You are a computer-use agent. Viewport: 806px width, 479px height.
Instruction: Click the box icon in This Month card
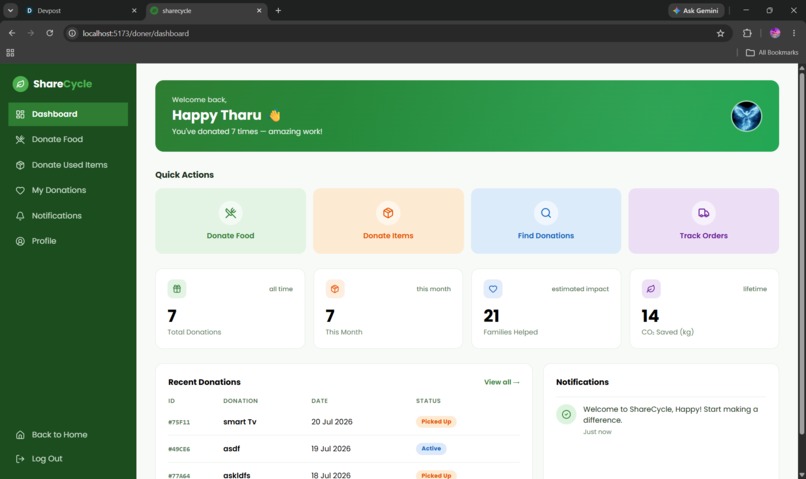(x=335, y=289)
